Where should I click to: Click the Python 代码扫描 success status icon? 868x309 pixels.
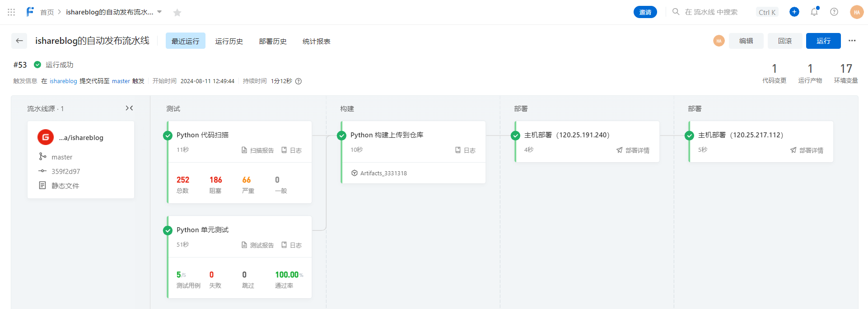point(168,136)
